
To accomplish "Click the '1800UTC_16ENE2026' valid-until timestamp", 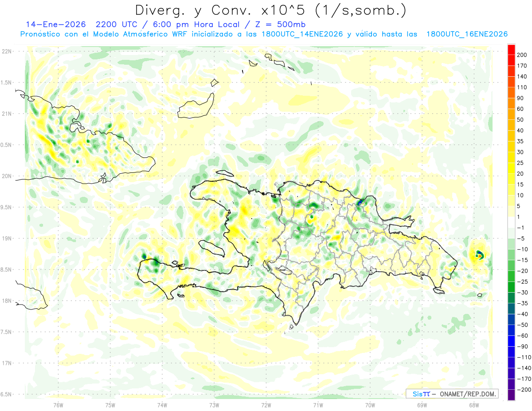I will (466, 34).
